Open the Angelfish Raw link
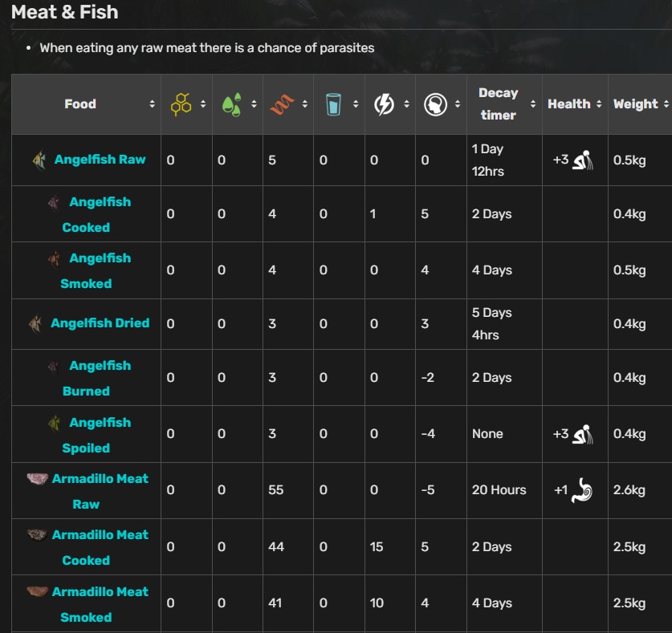Viewport: 672px width, 633px height. [100, 160]
